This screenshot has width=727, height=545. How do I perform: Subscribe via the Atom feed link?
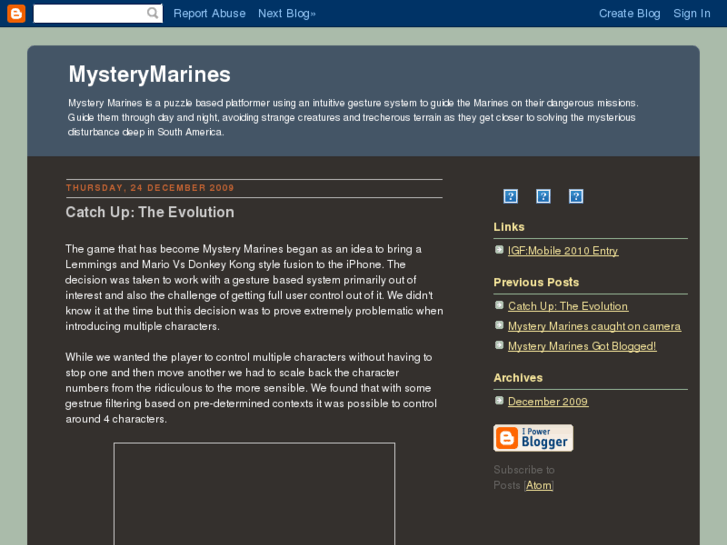(539, 486)
